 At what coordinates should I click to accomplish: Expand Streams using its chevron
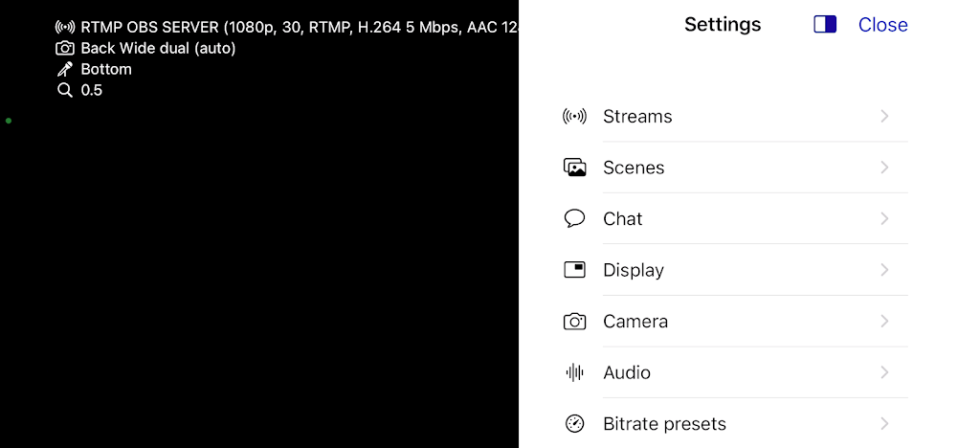884,117
